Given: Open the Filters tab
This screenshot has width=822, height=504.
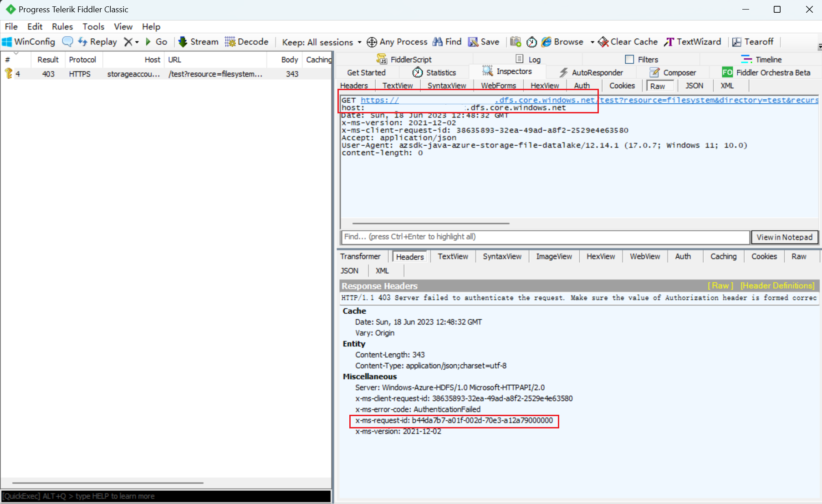Looking at the screenshot, I should pos(642,59).
